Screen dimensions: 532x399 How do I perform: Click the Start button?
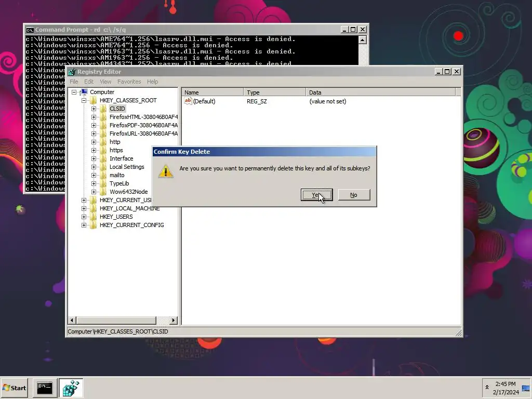pos(14,388)
